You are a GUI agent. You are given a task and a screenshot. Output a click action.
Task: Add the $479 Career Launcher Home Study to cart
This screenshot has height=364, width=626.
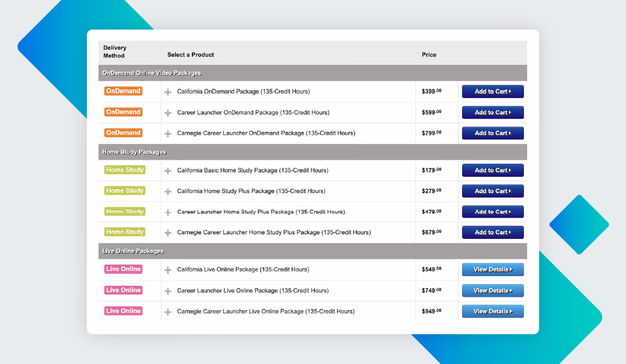pyautogui.click(x=493, y=212)
